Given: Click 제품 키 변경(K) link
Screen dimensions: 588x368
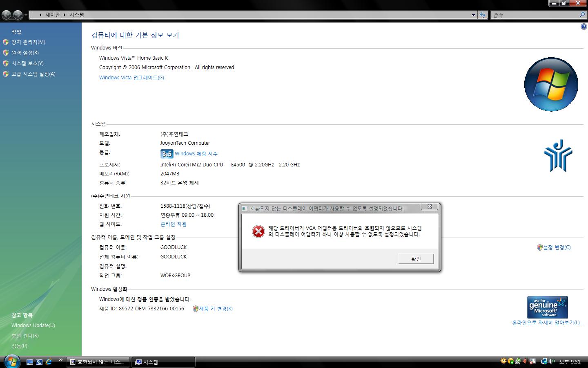Looking at the screenshot, I should pos(216,309).
